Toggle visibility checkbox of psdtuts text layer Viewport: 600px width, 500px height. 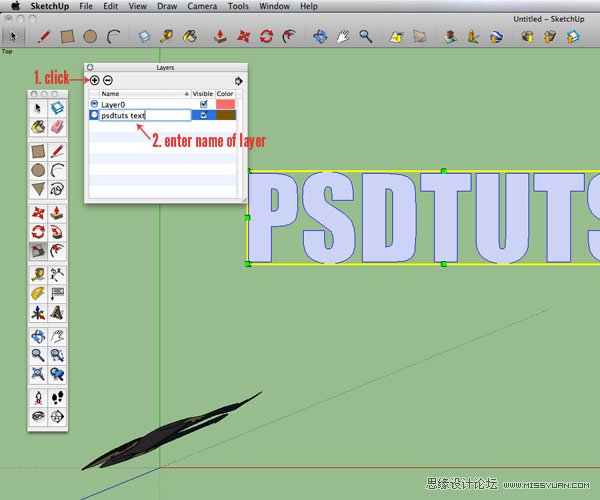204,115
